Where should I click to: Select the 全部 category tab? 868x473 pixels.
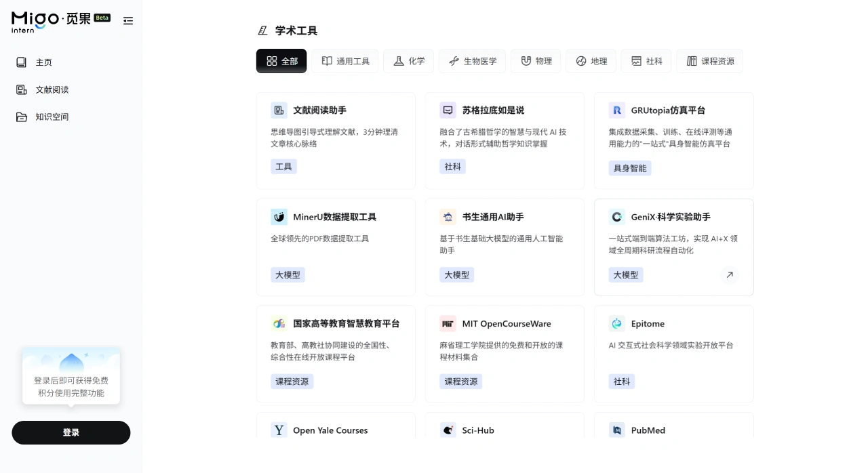tap(281, 61)
